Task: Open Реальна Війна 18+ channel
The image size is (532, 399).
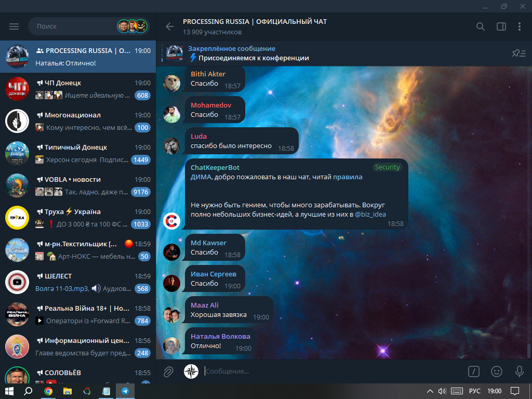Action: pos(78,314)
